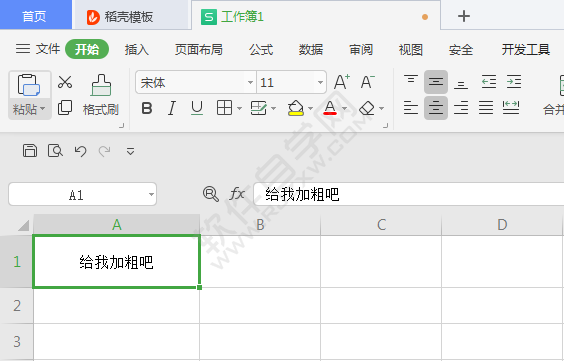This screenshot has height=361, width=564.
Task: Switch to the 页面布局 tab
Action: (x=199, y=49)
